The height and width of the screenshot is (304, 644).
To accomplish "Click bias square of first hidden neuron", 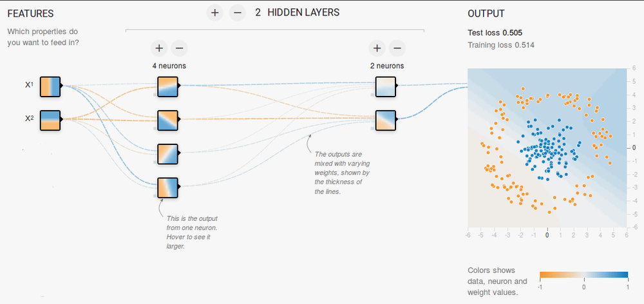I will pyautogui.click(x=155, y=95).
